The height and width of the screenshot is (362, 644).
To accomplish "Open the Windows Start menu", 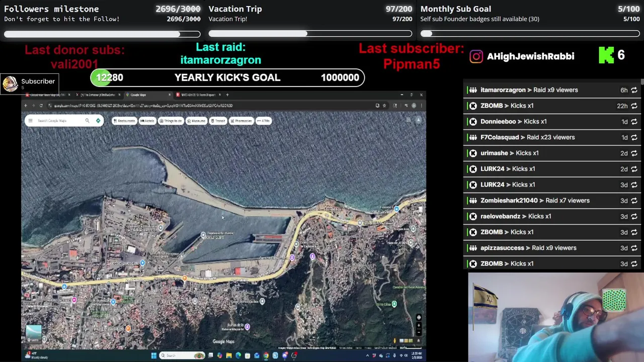I will click(153, 355).
